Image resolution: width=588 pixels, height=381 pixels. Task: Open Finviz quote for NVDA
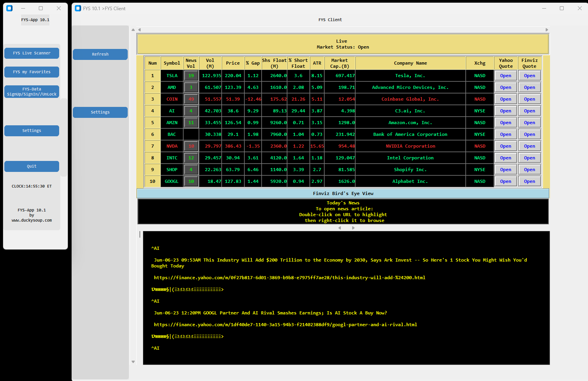(x=529, y=146)
